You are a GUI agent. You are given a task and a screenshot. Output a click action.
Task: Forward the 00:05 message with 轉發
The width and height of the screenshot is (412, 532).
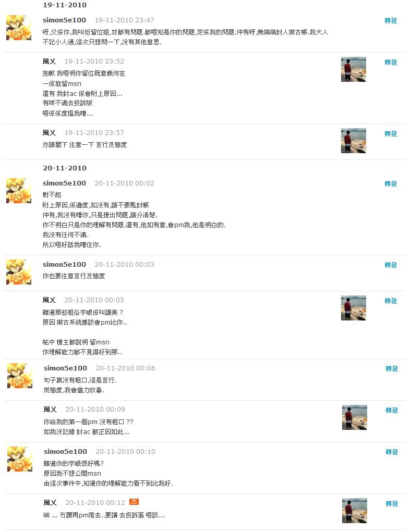(391, 301)
